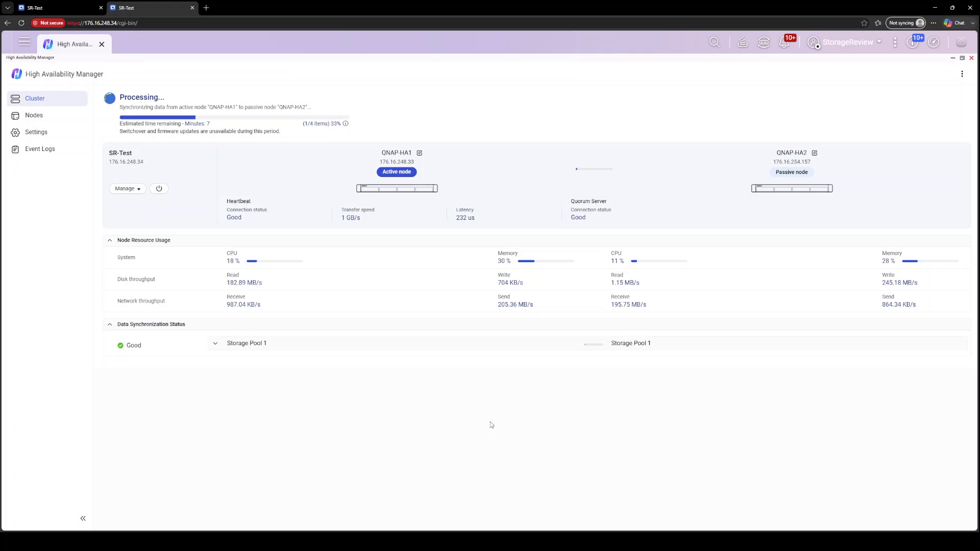Open Background Tasks icon in top bar
The image size is (980, 551).
tap(743, 42)
